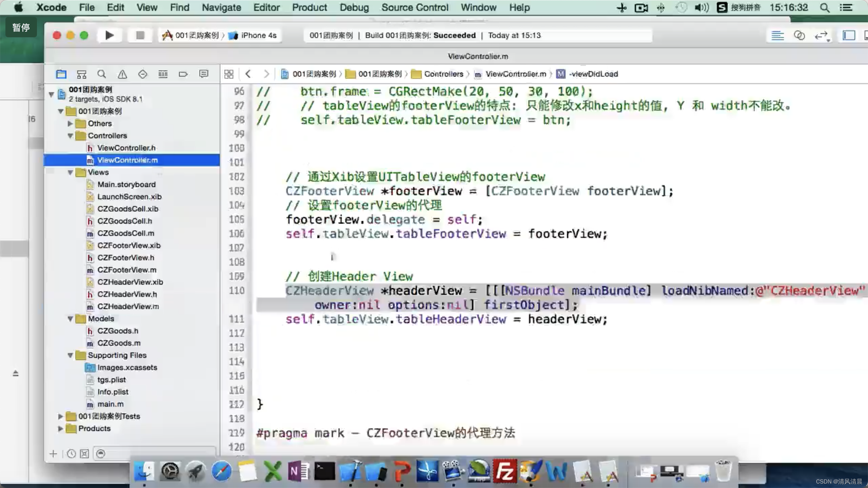Show the Symbol navigator
The height and width of the screenshot is (488, 868).
coord(82,74)
